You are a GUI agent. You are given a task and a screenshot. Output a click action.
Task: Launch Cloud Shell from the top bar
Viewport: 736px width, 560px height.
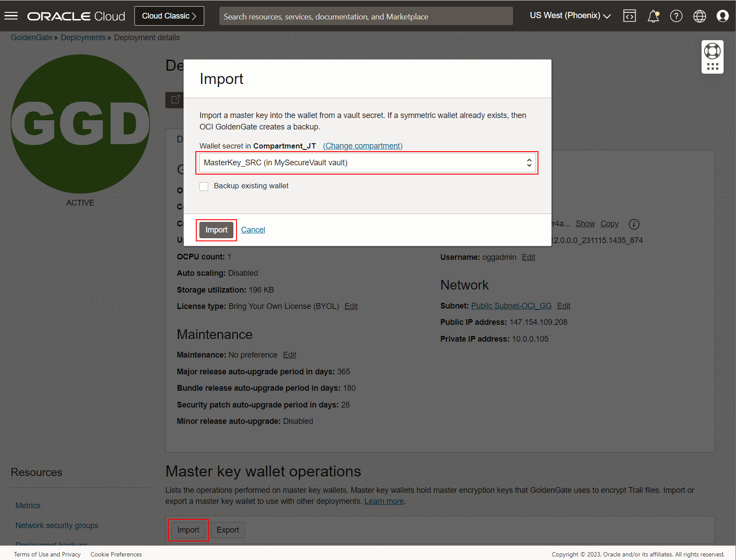pos(629,16)
